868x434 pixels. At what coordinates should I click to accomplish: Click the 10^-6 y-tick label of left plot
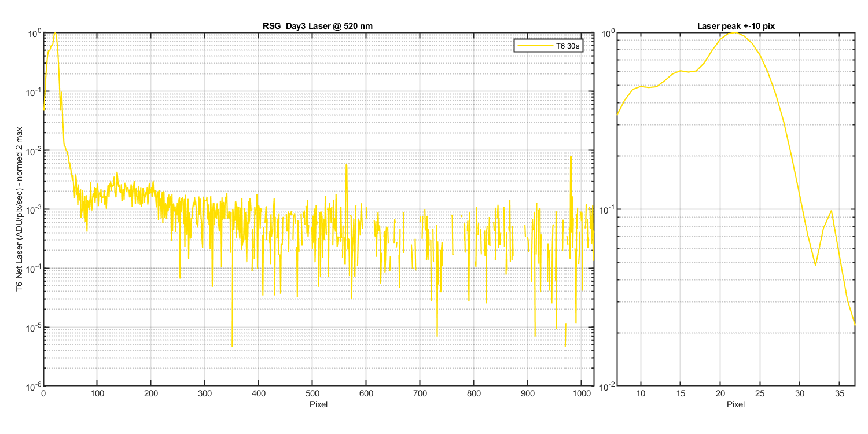coord(34,386)
